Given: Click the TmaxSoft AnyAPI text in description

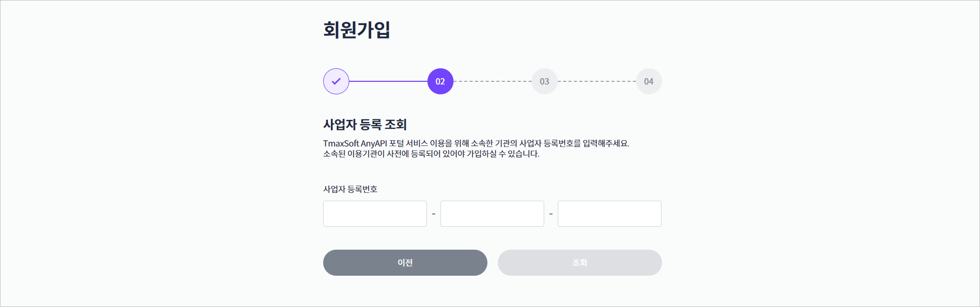Looking at the screenshot, I should 355,143.
